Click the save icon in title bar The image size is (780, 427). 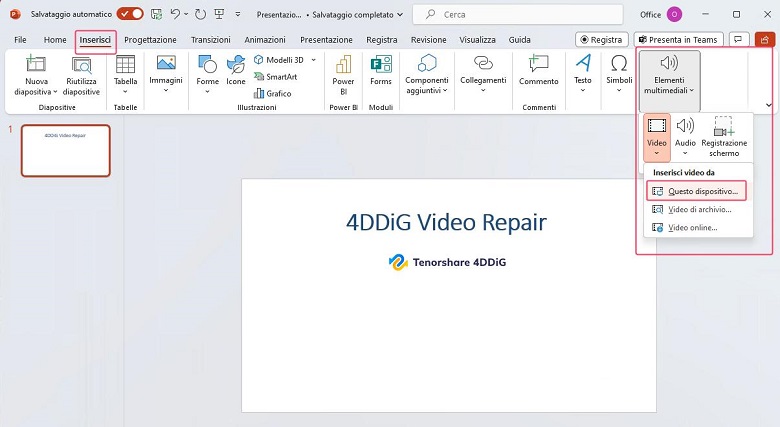tap(156, 14)
